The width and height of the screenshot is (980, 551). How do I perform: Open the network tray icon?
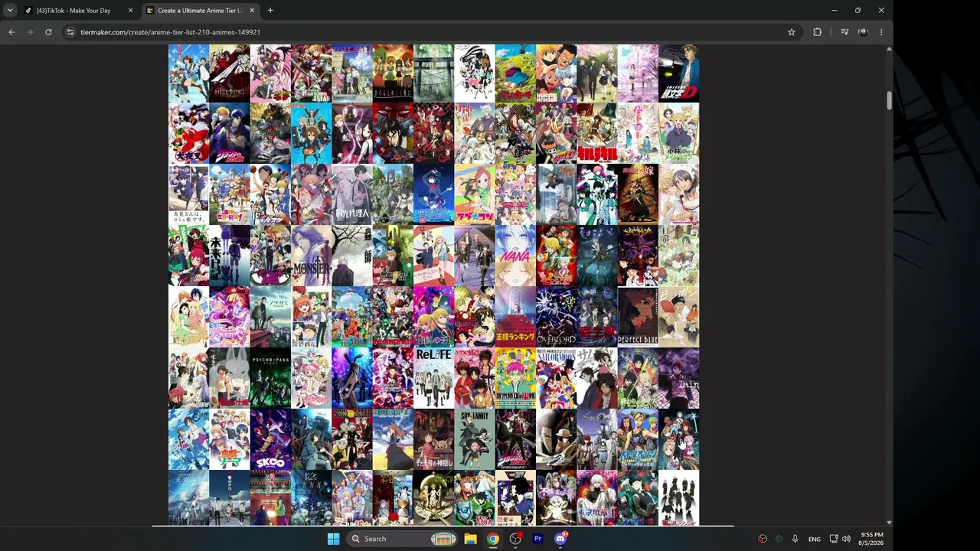[x=834, y=539]
